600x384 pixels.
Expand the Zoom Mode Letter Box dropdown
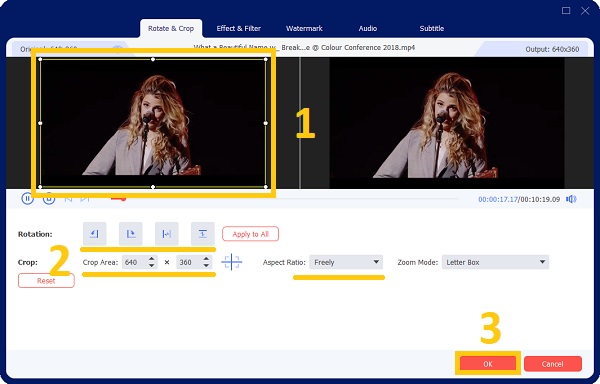(x=495, y=262)
